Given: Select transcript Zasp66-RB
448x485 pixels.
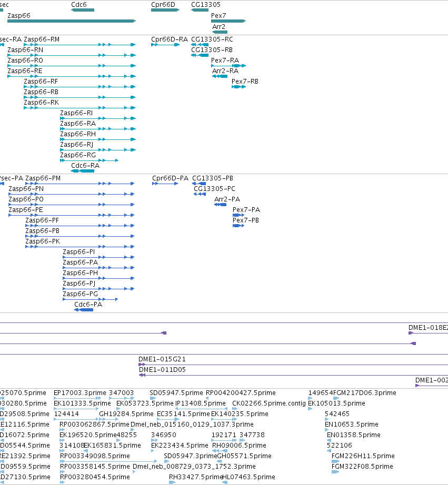Looking at the screenshot, I should [x=79, y=97].
